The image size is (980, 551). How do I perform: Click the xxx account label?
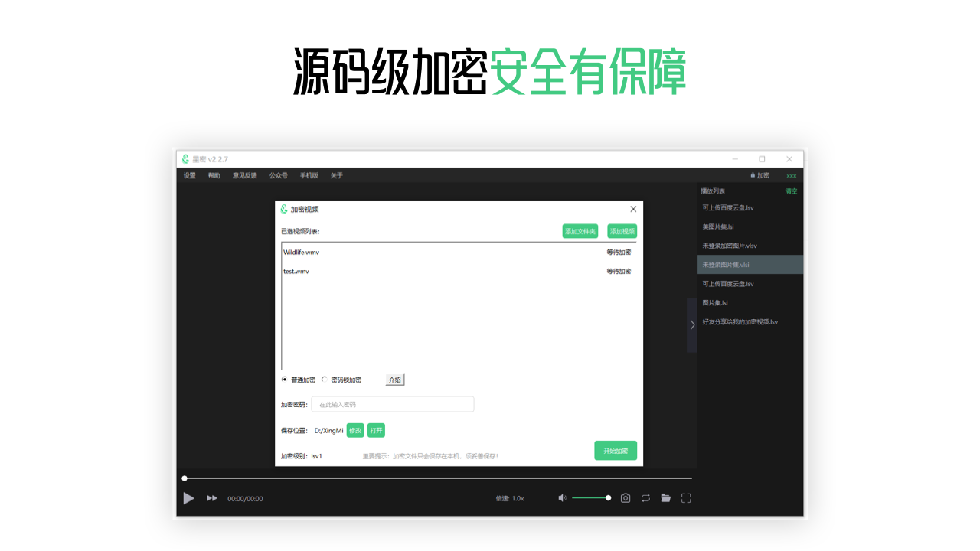(792, 176)
